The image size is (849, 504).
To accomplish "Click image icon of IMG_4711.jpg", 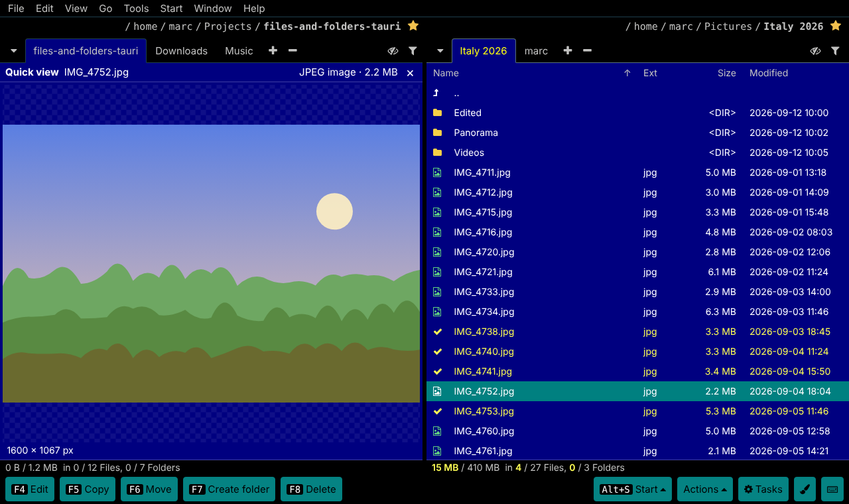I will coord(437,172).
